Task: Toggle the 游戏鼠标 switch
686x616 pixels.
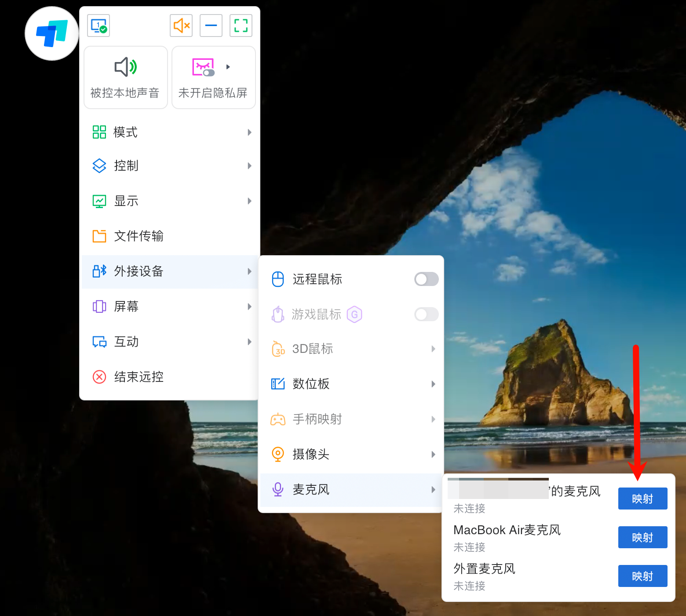Action: click(426, 314)
